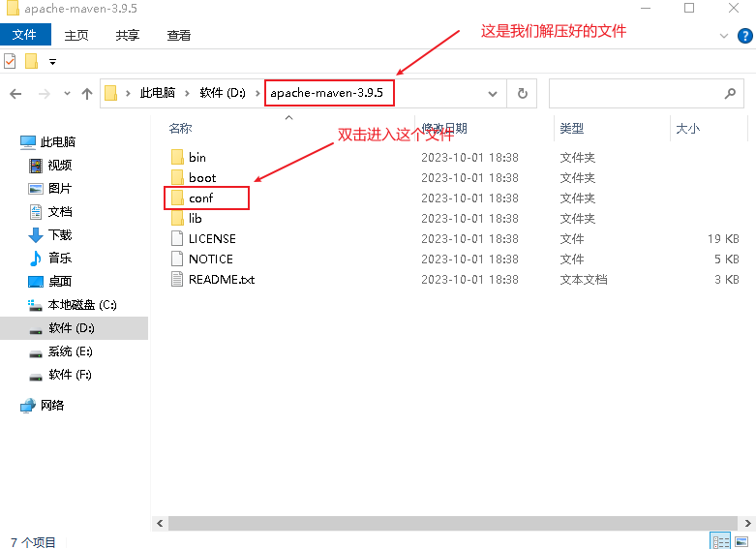Click the New Folder quick-access icon

(31, 61)
